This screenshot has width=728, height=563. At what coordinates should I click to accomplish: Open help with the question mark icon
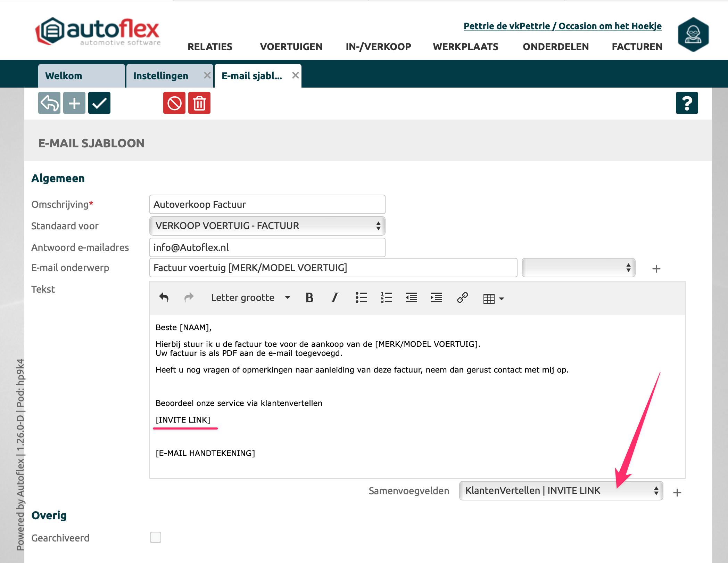[687, 103]
